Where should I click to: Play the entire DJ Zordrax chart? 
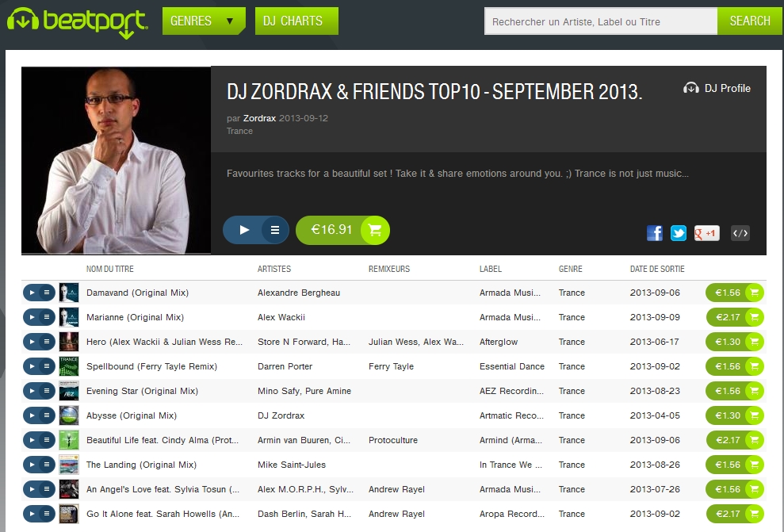(243, 230)
